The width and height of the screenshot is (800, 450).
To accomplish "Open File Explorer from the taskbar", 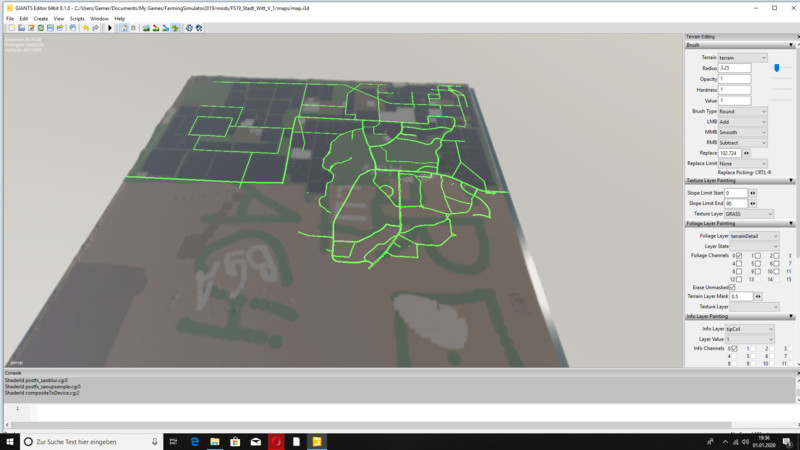I will pyautogui.click(x=214, y=441).
